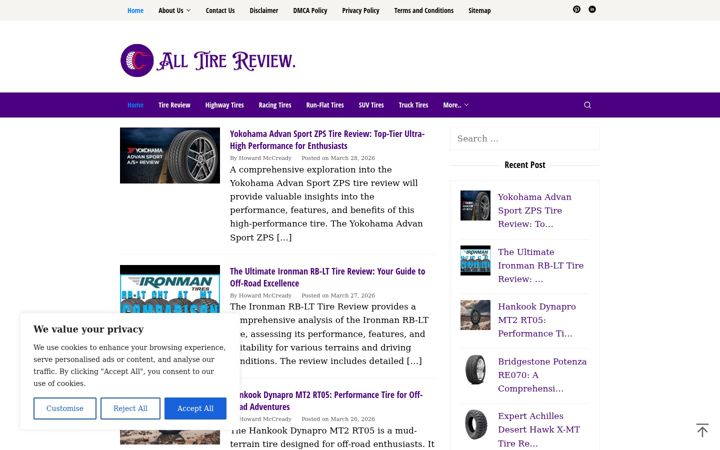The width and height of the screenshot is (720, 450).
Task: Select Truck Tires category
Action: [413, 105]
